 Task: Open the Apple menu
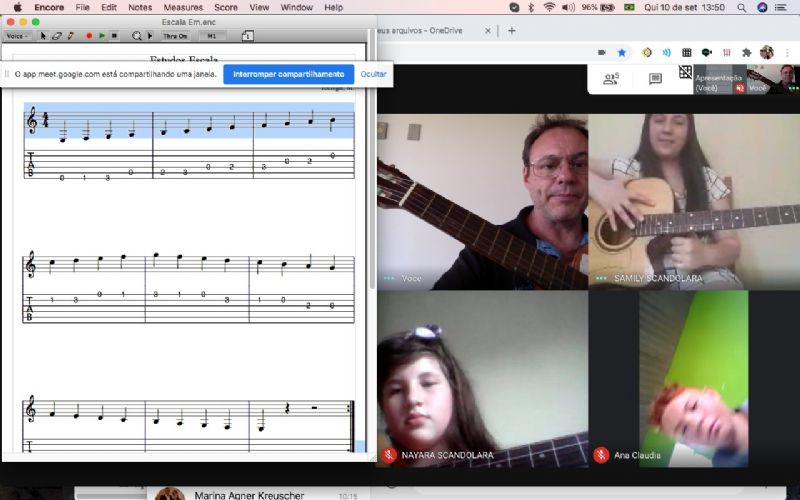tap(18, 7)
